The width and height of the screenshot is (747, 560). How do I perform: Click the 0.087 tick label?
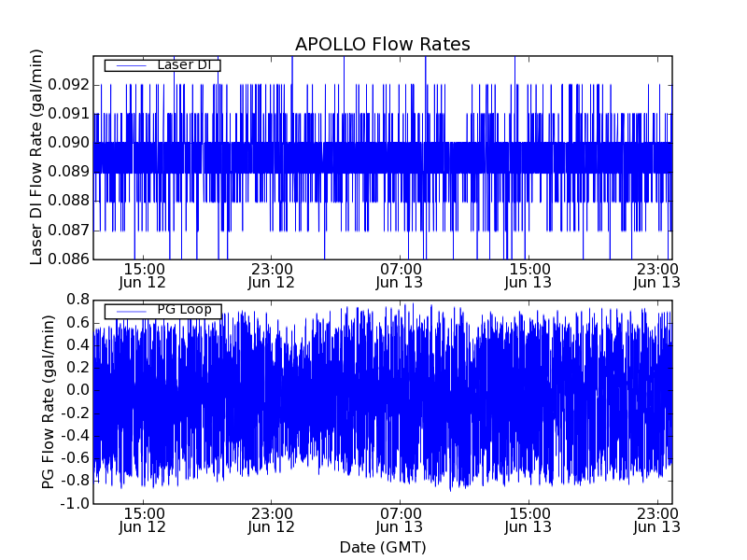tap(68, 230)
